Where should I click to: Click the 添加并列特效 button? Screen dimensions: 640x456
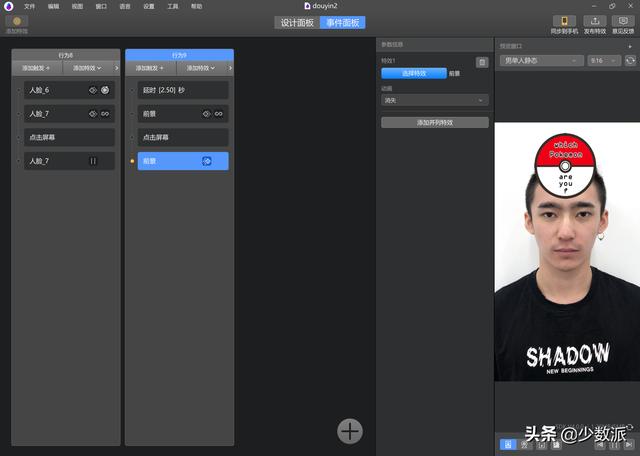point(434,122)
